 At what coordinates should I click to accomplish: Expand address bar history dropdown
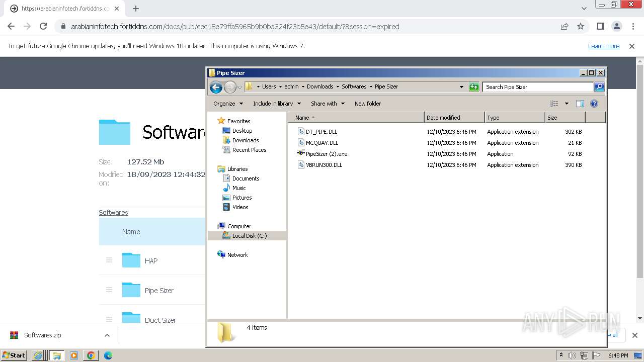pyautogui.click(x=461, y=87)
